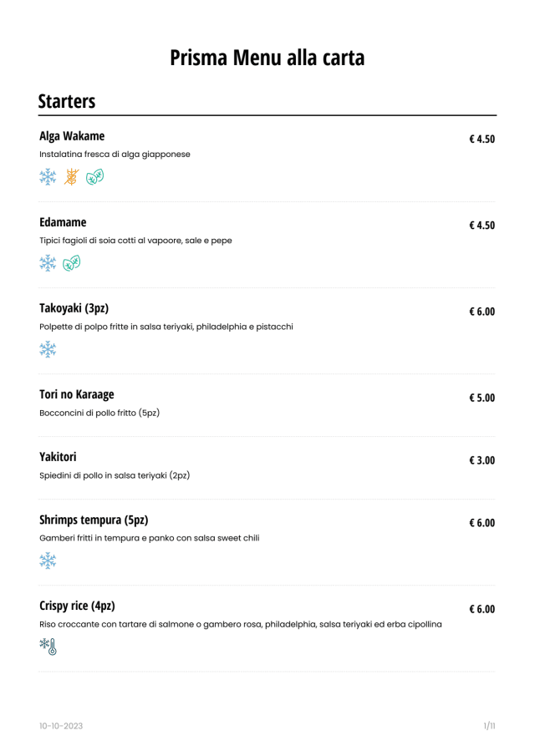Viewport: 535px width, 756px height.
Task: Click the snowflake icon under Shrimps tempura
Action: pyautogui.click(x=48, y=561)
